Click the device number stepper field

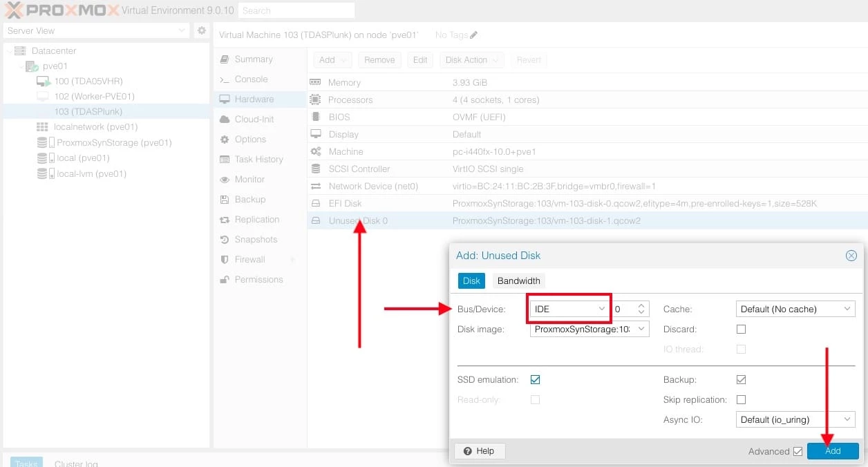coord(630,309)
